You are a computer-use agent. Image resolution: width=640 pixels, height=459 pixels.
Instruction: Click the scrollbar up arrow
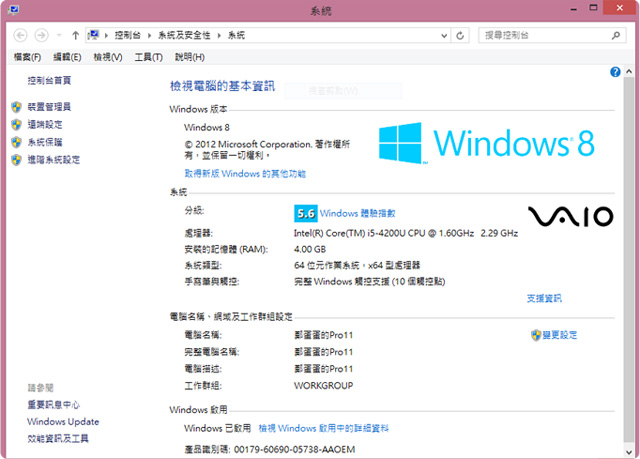tap(629, 71)
